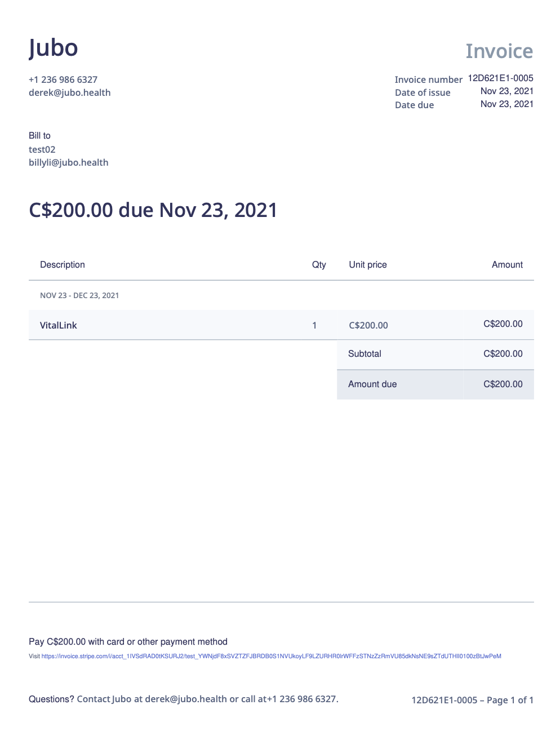Open the Stripe invoice payment link
Viewport: 560px width, 736px height.
271,656
